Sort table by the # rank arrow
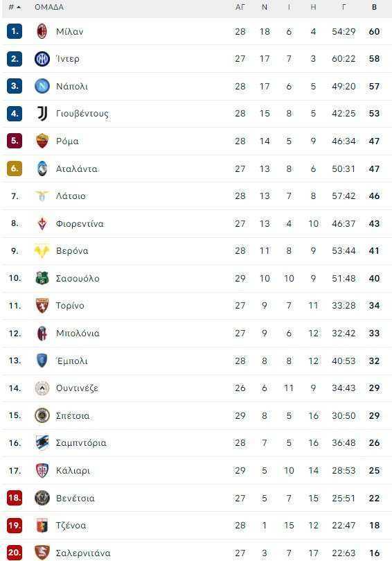Image resolution: width=392 pixels, height=561 pixels. 15,7
